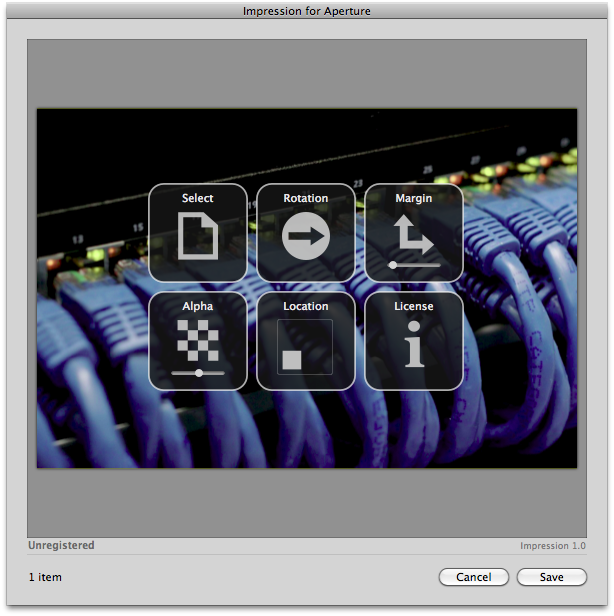Click the Alpha opacity slider
Image resolution: width=614 pixels, height=616 pixels.
pos(198,373)
